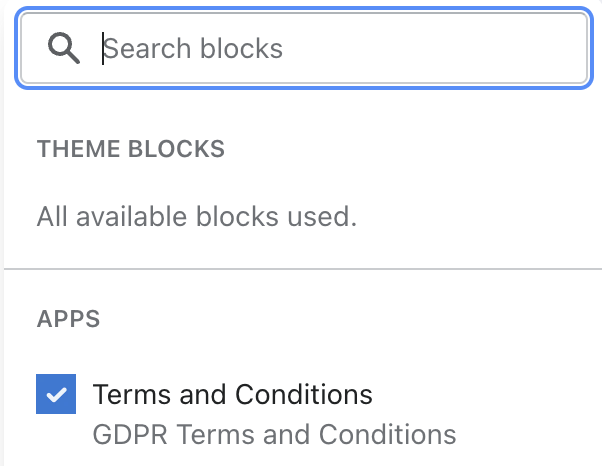Click the blue focus outline of search box
Viewport: 602px width, 466px height.
[304, 8]
